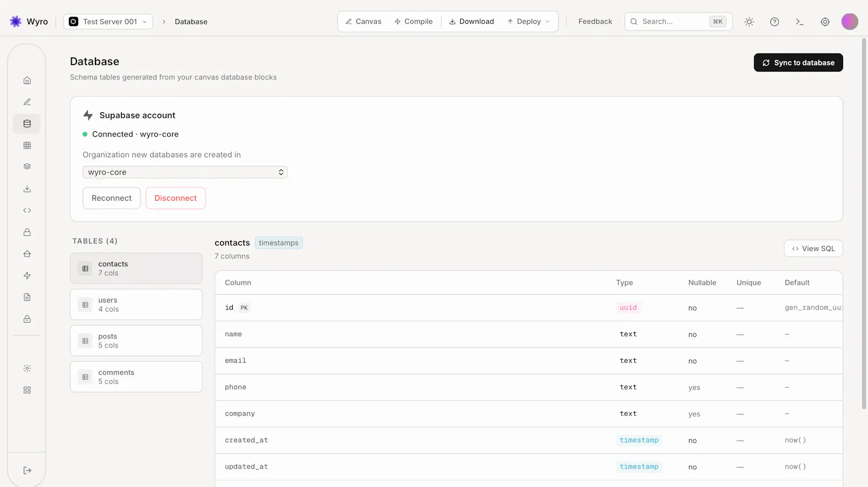
Task: Click the page vertical scrollbar
Action: [x=864, y=222]
